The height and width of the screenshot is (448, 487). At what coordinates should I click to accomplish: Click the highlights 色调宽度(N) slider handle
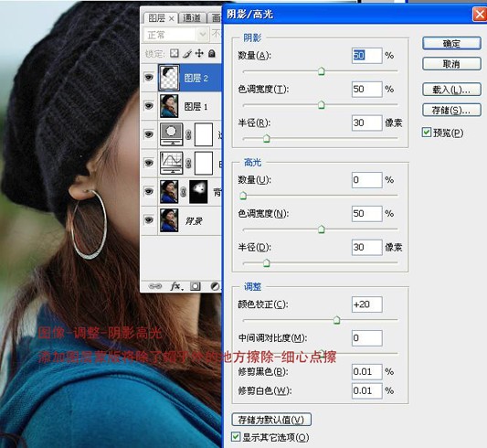click(x=322, y=229)
